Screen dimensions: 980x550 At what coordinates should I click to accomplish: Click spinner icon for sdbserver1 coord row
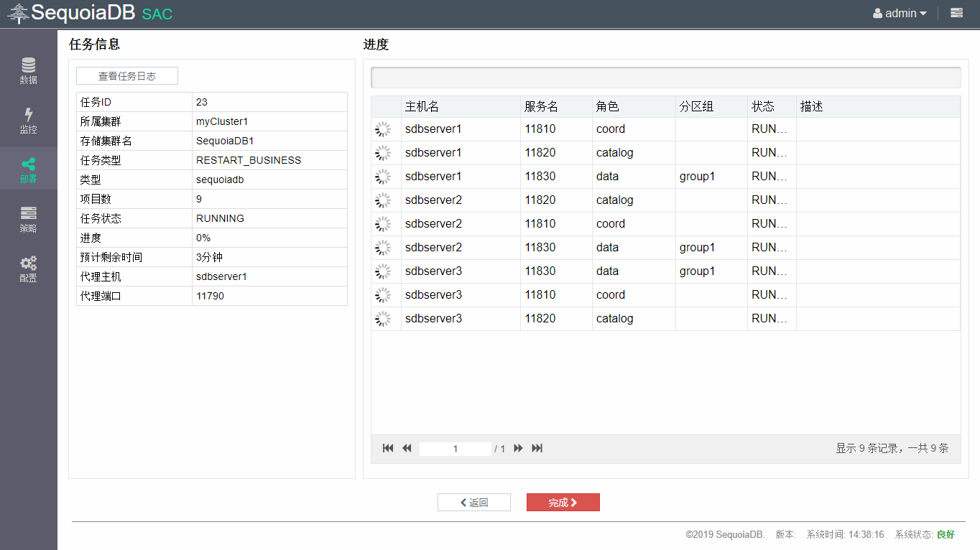click(x=383, y=129)
